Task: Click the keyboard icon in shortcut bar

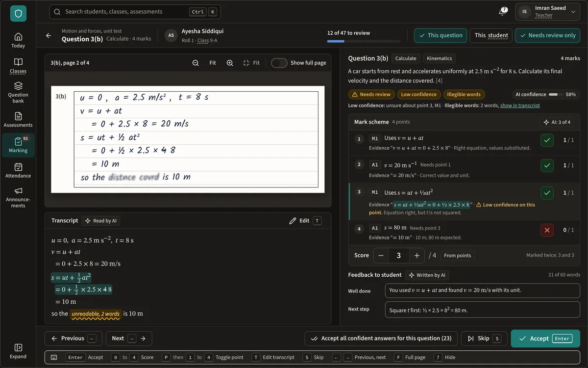Action: [54, 357]
